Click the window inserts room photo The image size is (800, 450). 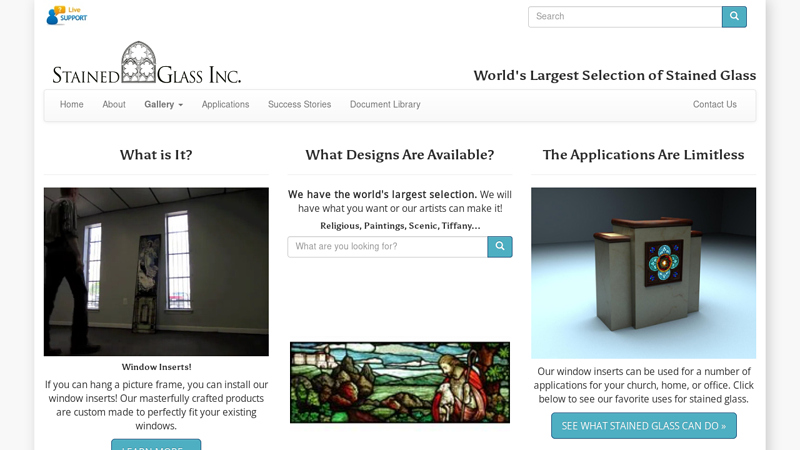coord(156,271)
